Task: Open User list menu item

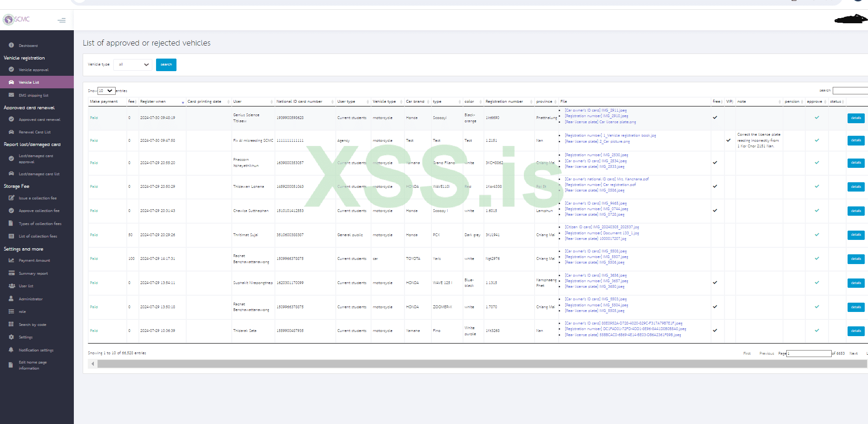Action: (x=26, y=286)
